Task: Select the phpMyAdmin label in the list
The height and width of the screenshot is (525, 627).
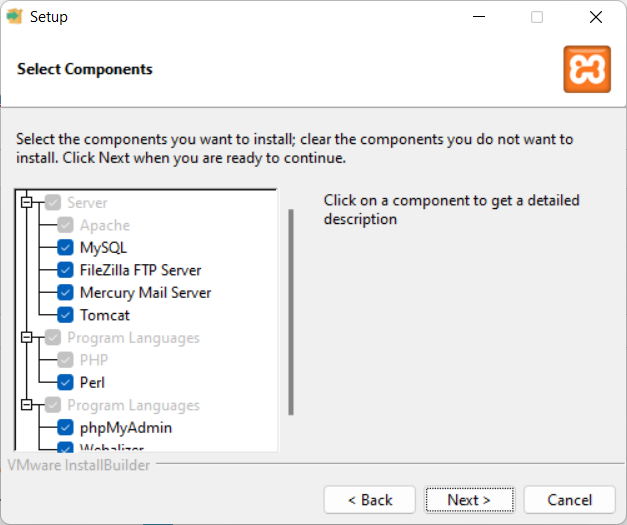Action: (126, 428)
